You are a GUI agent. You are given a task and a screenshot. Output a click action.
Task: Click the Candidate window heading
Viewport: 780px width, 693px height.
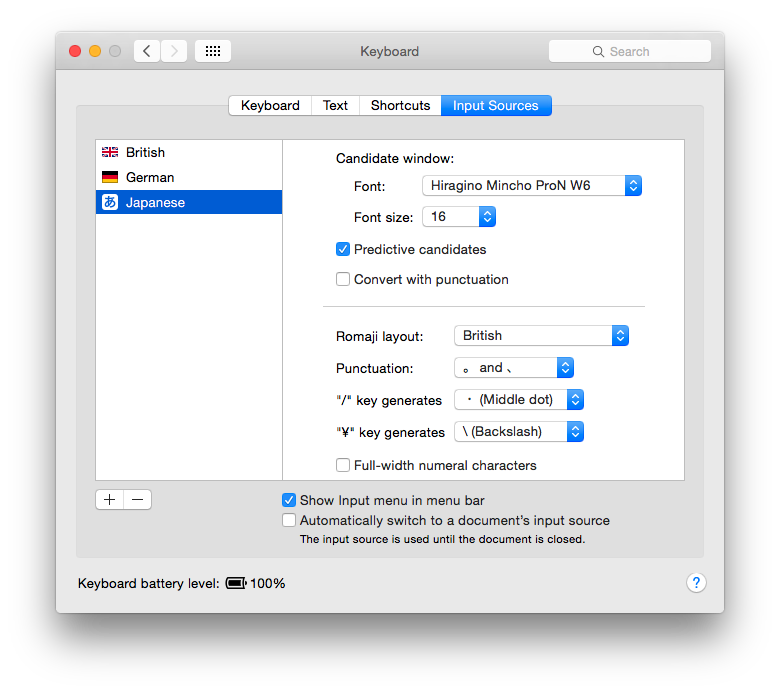(395, 158)
